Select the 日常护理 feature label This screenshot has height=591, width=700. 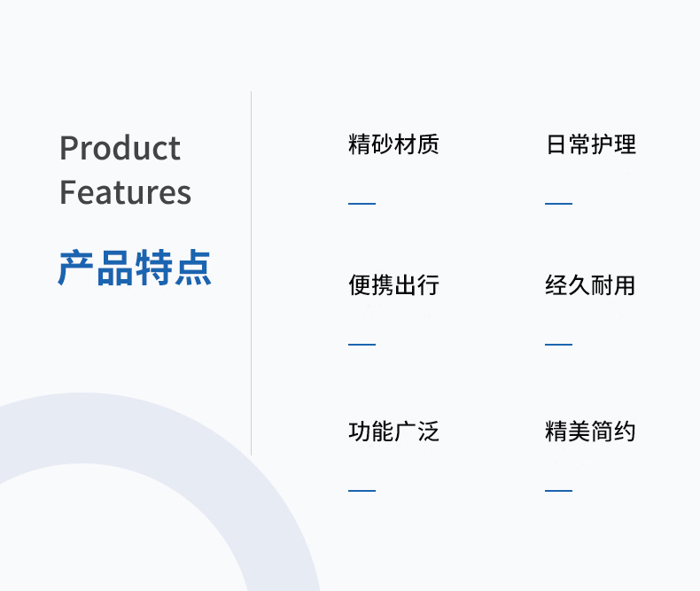(x=590, y=144)
